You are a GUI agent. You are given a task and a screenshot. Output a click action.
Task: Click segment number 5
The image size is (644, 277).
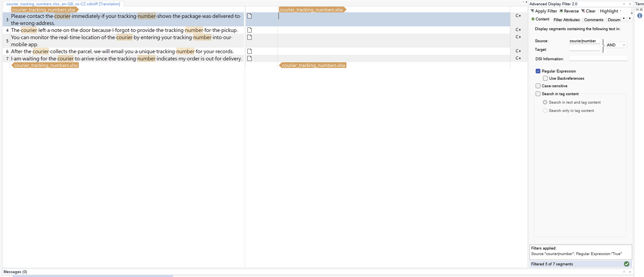tap(7, 41)
